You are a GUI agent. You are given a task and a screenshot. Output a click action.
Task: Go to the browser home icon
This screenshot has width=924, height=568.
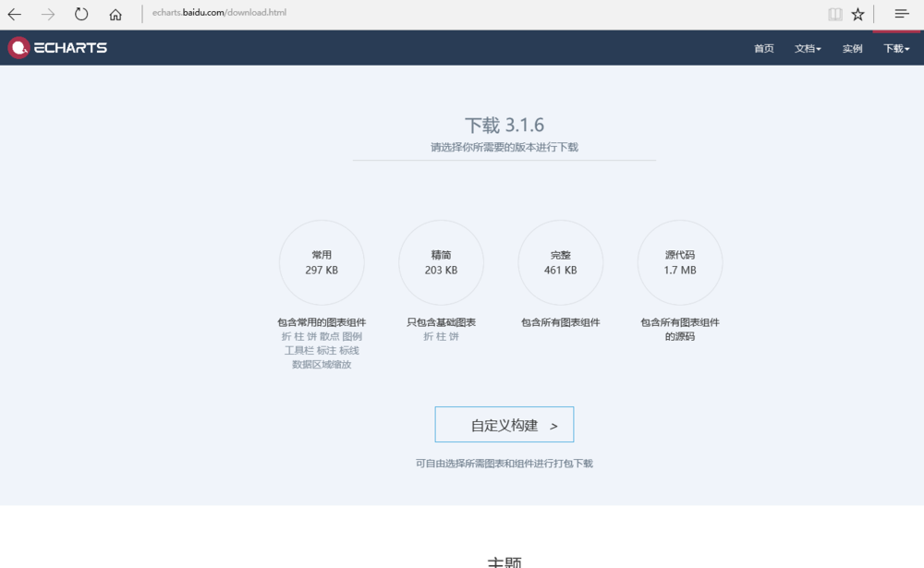(x=115, y=14)
